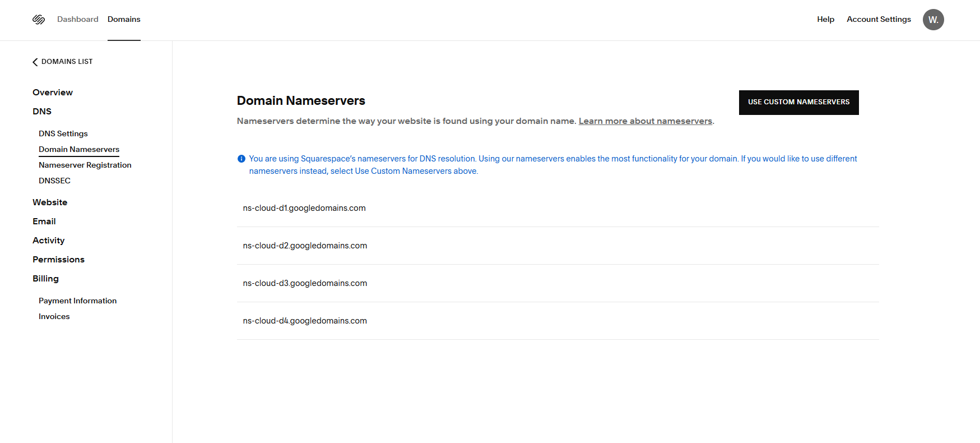Viewport: 980px width, 443px height.
Task: Open Website section
Action: [x=50, y=202]
